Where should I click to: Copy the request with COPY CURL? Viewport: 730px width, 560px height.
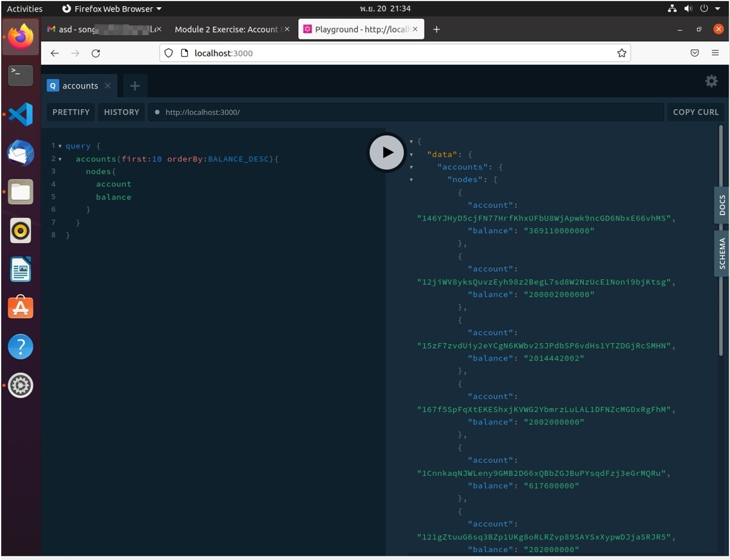(695, 112)
